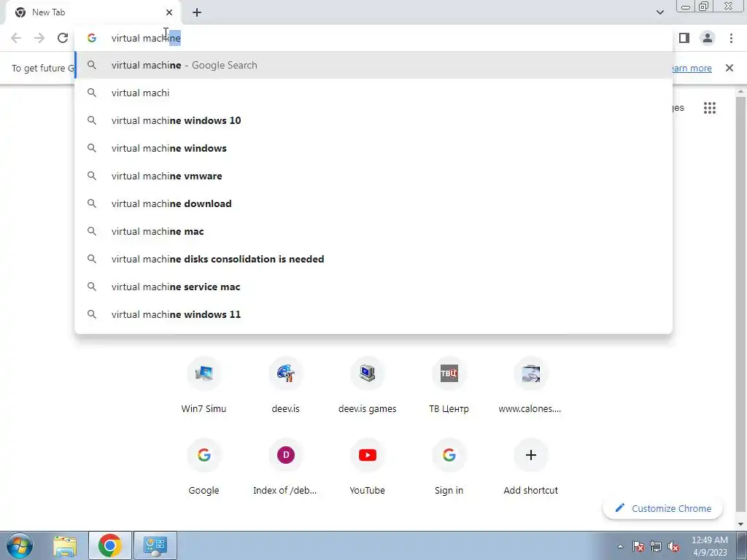This screenshot has width=747, height=560.
Task: Show hidden system tray icons
Action: [x=620, y=546]
